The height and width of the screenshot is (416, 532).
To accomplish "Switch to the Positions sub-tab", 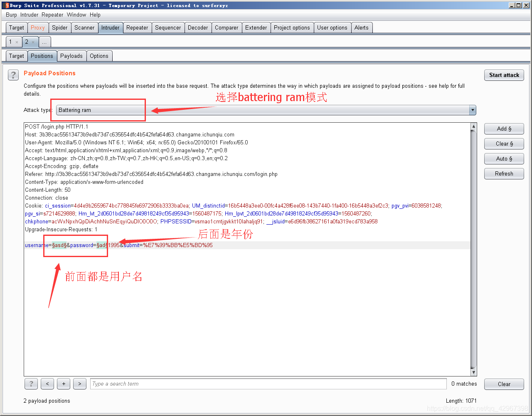I will pos(42,56).
